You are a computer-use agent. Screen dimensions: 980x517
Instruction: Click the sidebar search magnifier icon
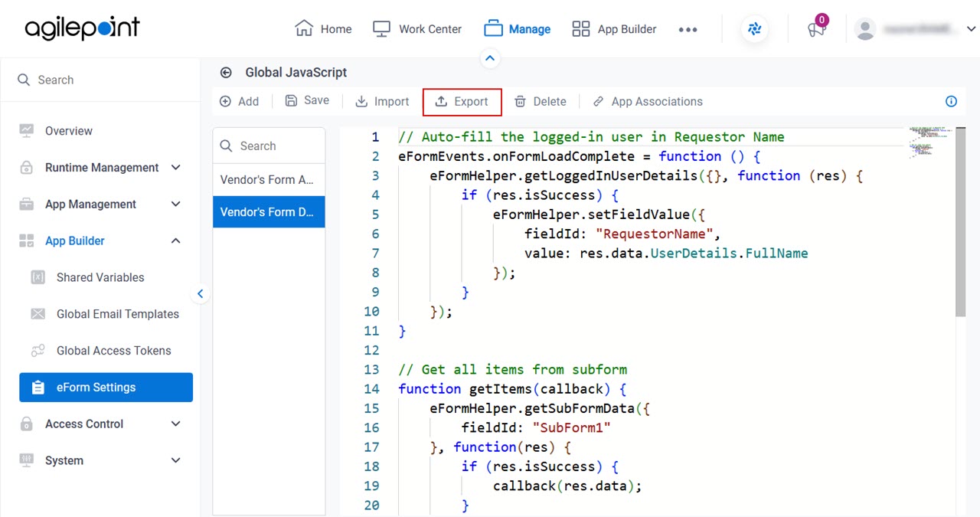tap(24, 80)
